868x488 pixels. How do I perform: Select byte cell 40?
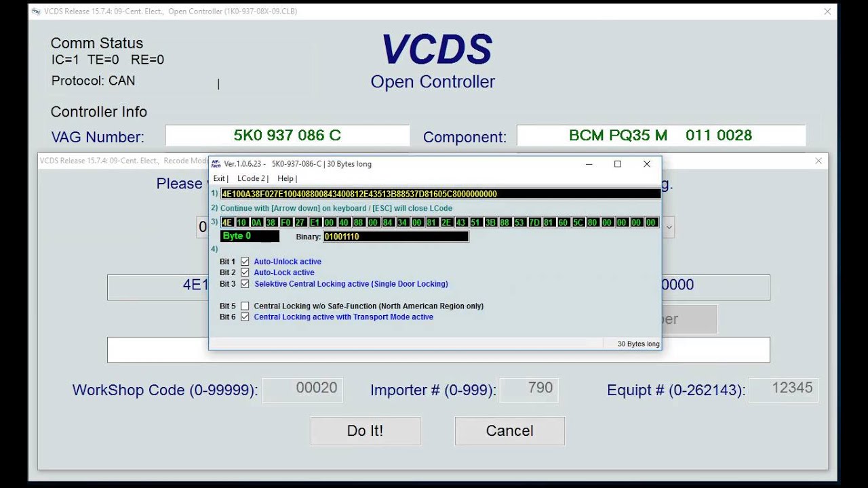coord(344,222)
